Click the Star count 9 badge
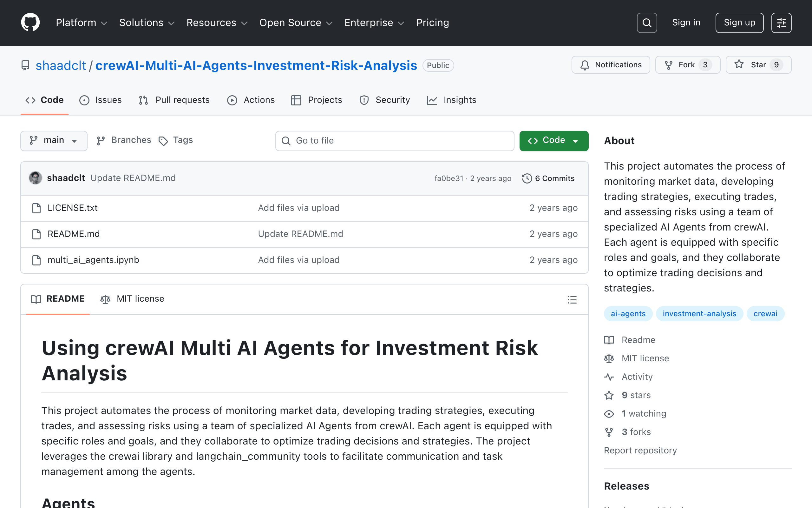 (776, 65)
